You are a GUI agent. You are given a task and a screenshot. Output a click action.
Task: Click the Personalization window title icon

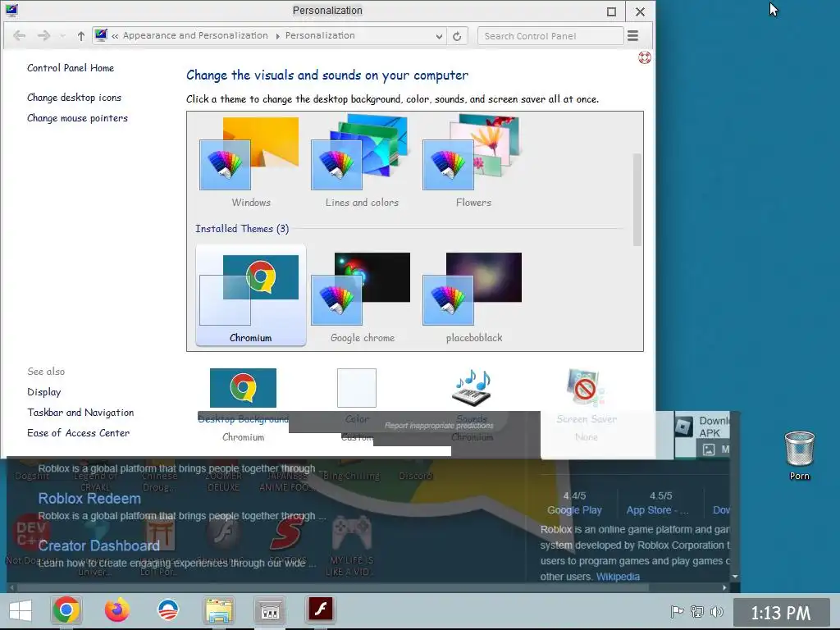point(11,10)
